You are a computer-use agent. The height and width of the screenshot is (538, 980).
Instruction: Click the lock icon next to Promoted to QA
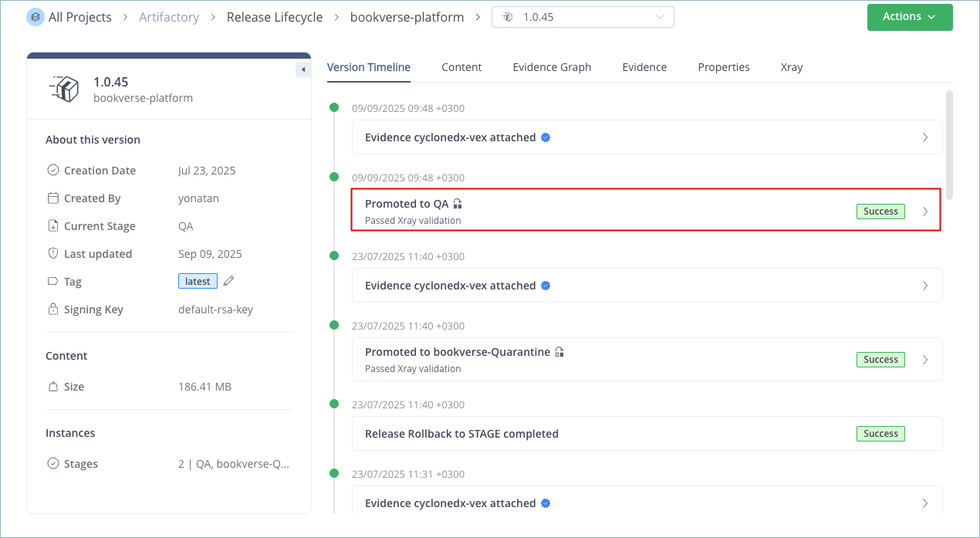click(458, 204)
